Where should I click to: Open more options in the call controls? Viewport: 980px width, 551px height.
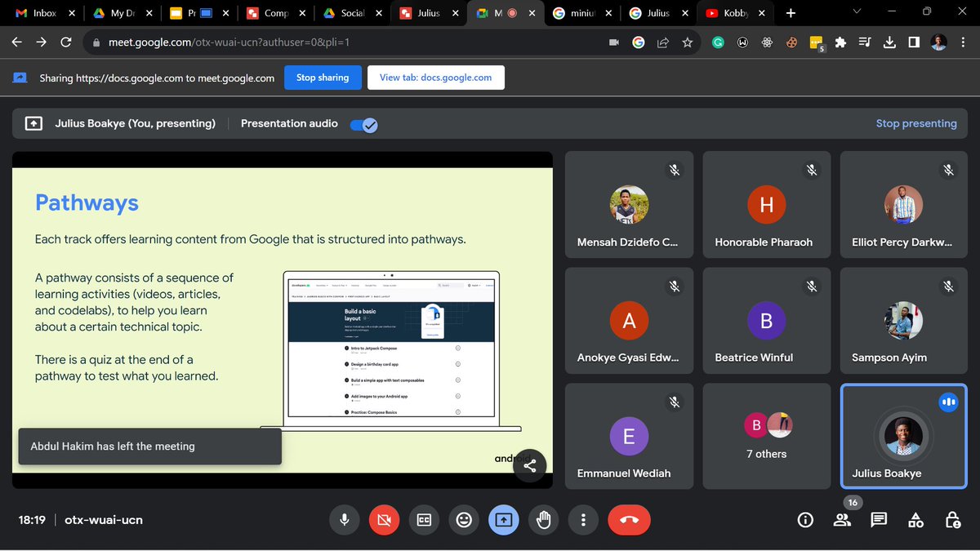click(x=583, y=520)
